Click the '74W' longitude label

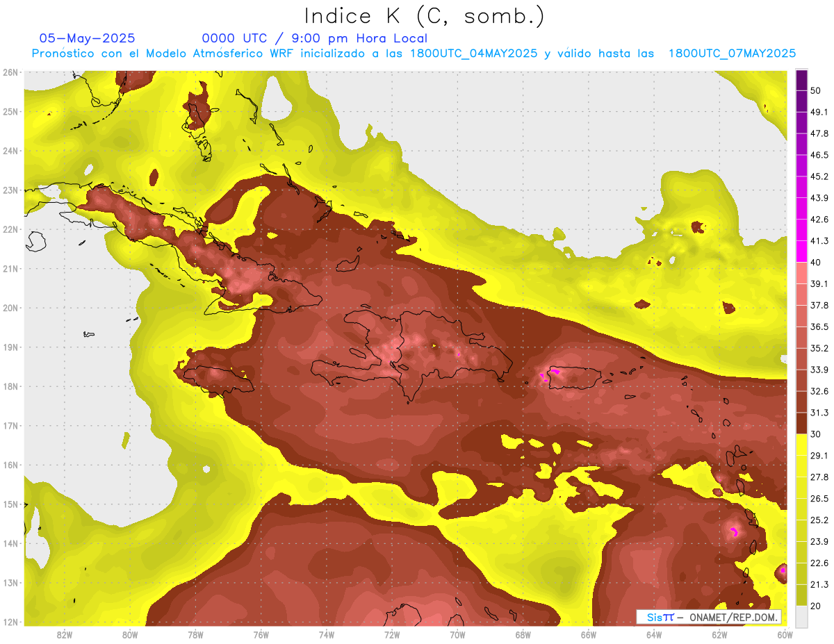(327, 634)
